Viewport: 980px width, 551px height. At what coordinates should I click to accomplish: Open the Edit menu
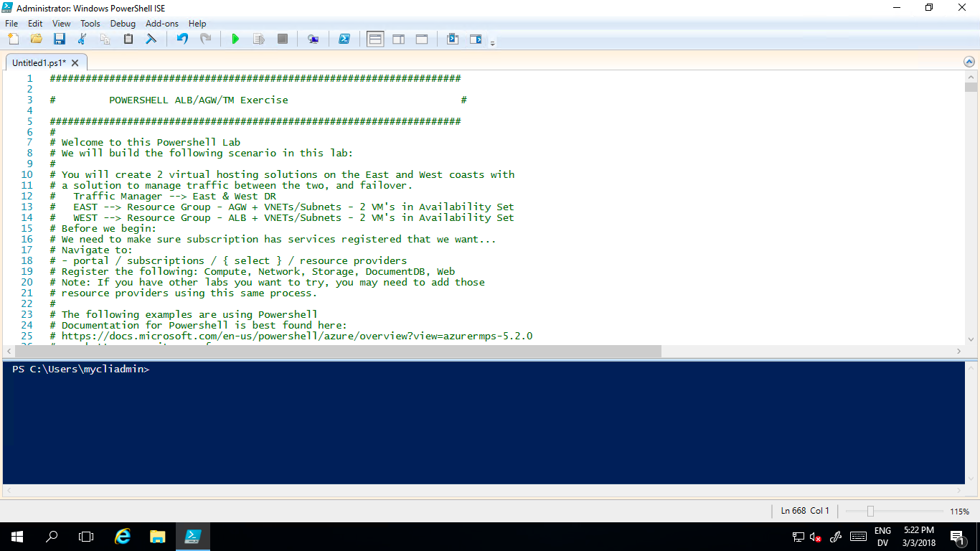pos(35,23)
